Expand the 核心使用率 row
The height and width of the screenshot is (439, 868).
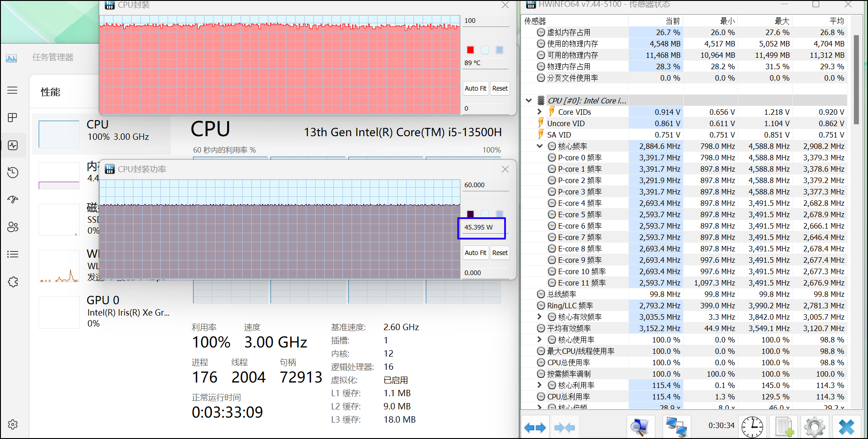(540, 340)
